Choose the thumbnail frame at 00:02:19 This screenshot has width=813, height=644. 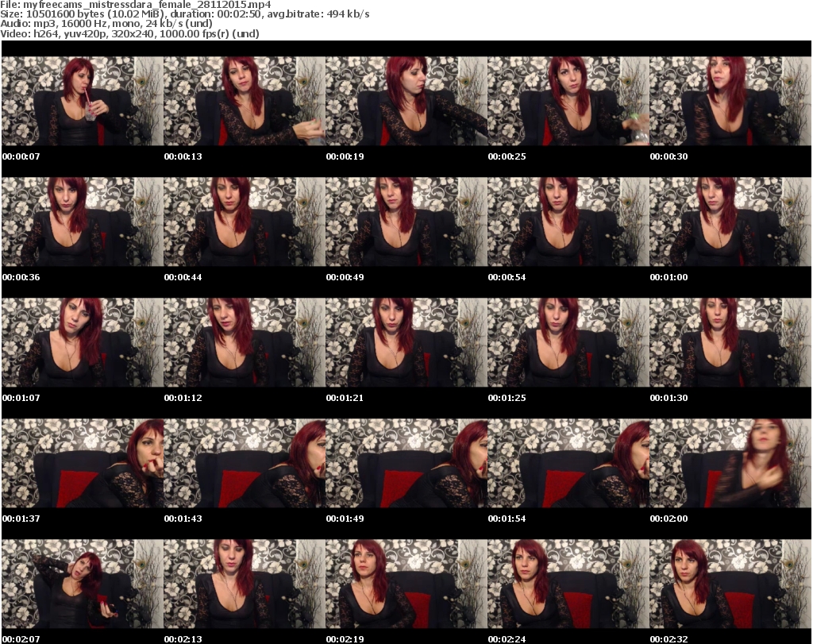tap(406, 584)
